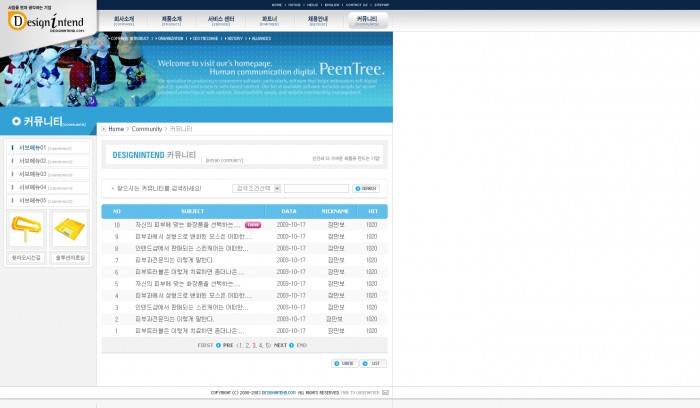Viewport: 700px width, 408px height.
Task: Open the search condition dropdown
Action: [x=256, y=188]
